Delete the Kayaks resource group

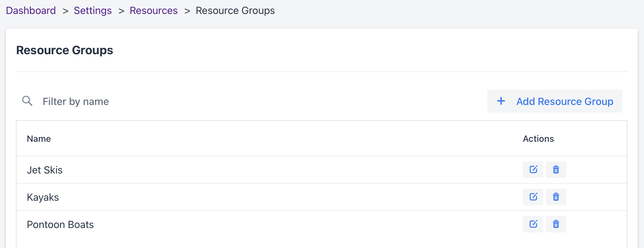556,197
